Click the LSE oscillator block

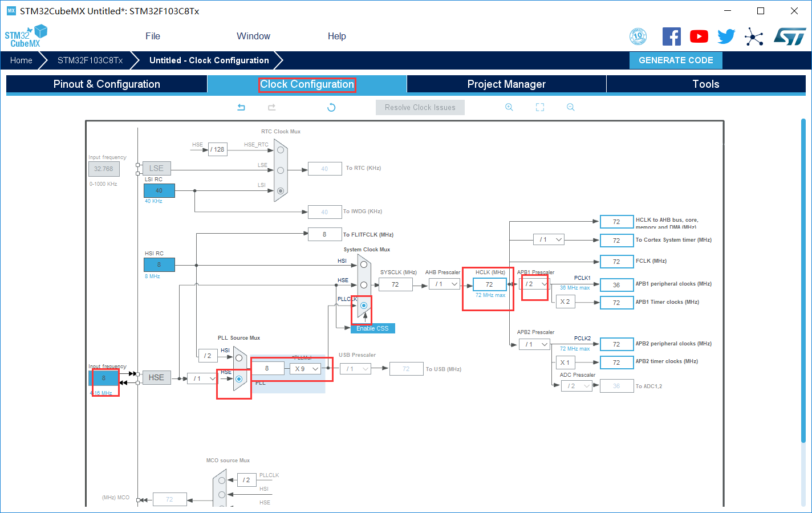click(x=156, y=168)
